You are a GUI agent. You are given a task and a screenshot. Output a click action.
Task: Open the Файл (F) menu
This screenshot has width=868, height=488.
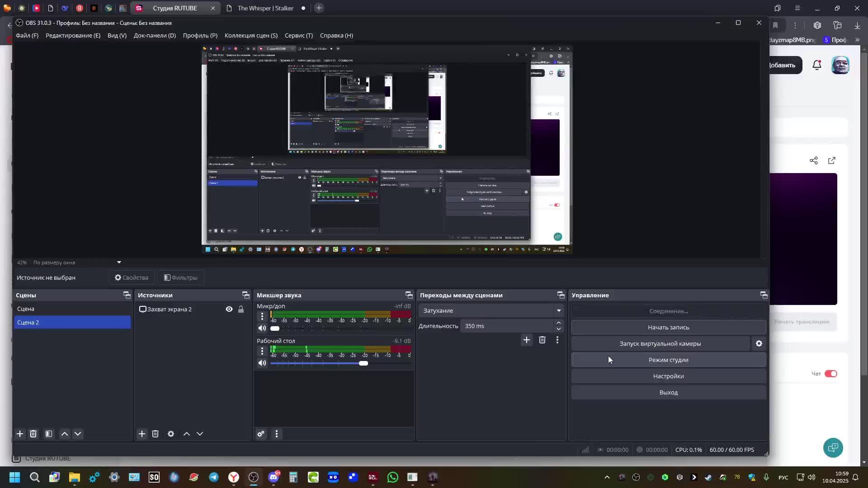27,35
